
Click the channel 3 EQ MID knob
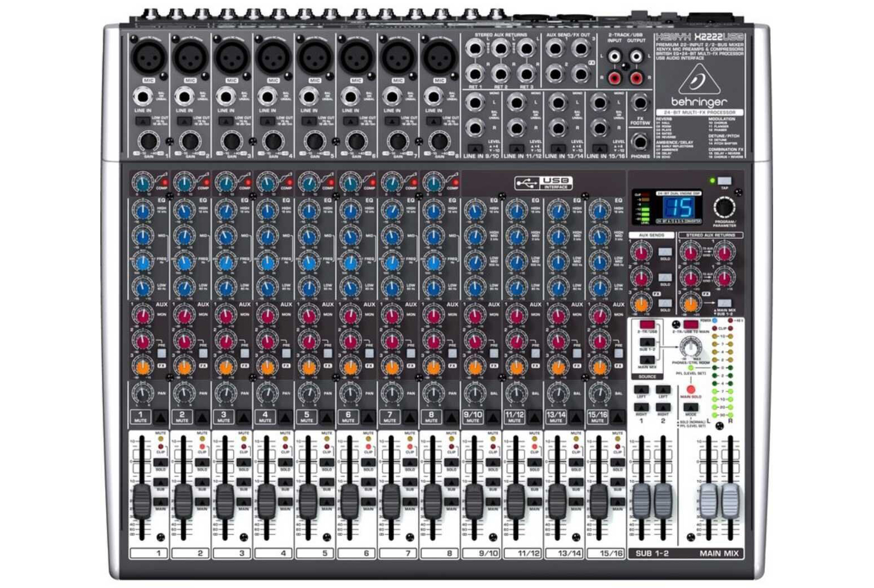[x=225, y=236]
